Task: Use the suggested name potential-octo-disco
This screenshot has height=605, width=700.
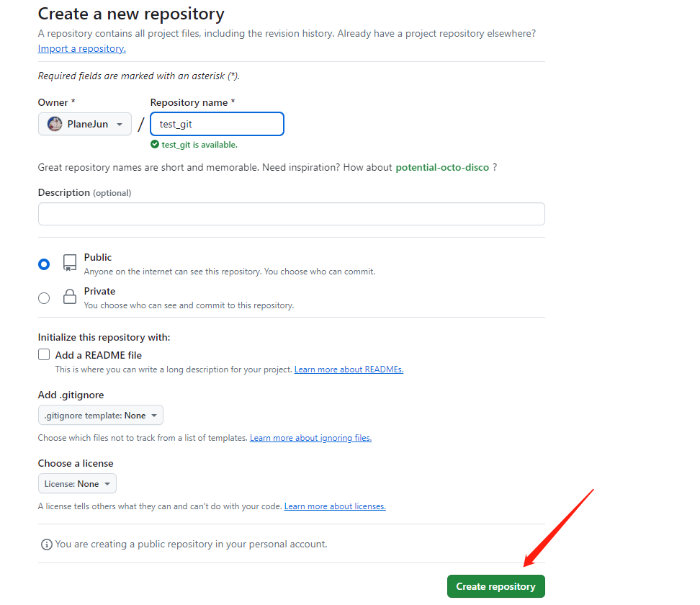Action: (x=442, y=167)
